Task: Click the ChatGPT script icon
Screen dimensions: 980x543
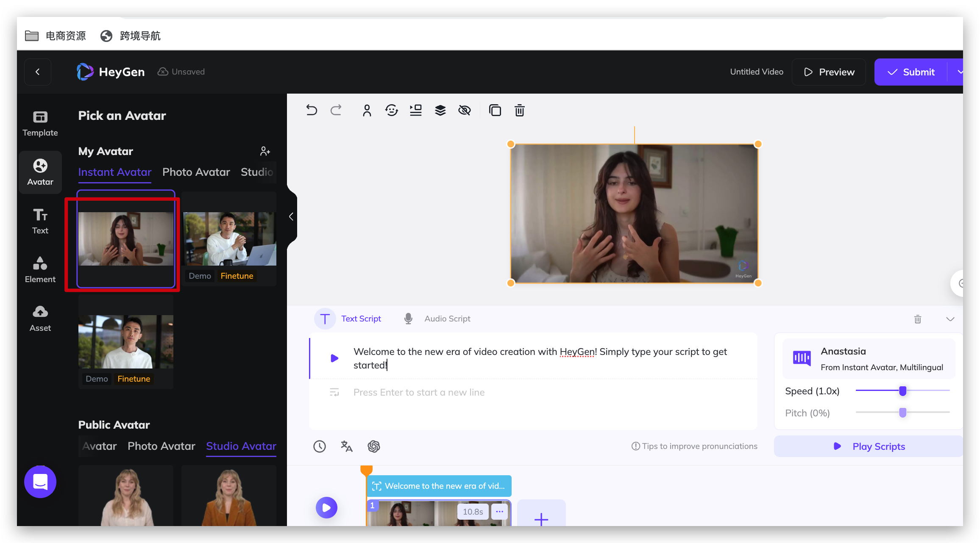Action: 373,446
